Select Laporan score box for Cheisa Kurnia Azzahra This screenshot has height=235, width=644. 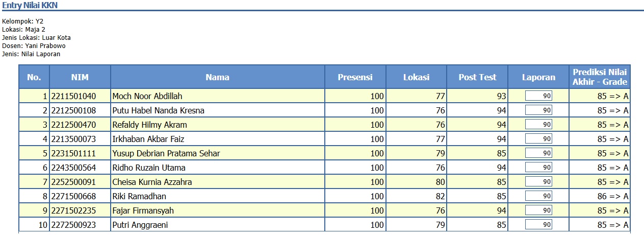point(539,182)
